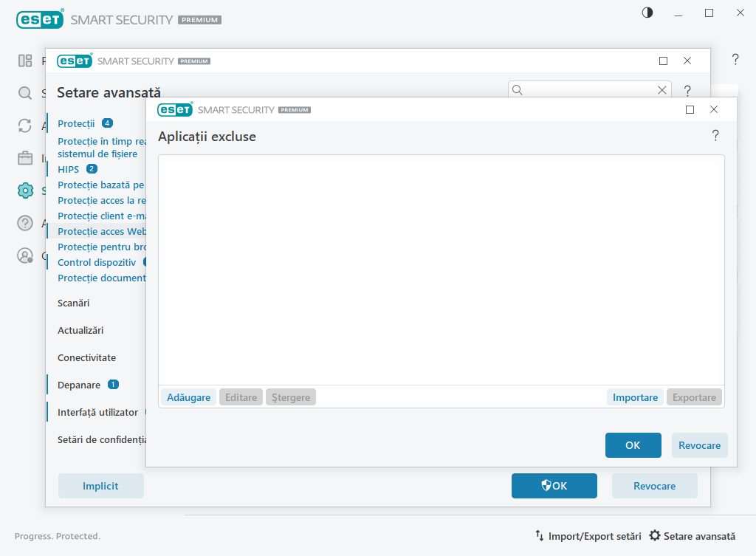
Task: Click the Ștergere button
Action: (x=291, y=397)
